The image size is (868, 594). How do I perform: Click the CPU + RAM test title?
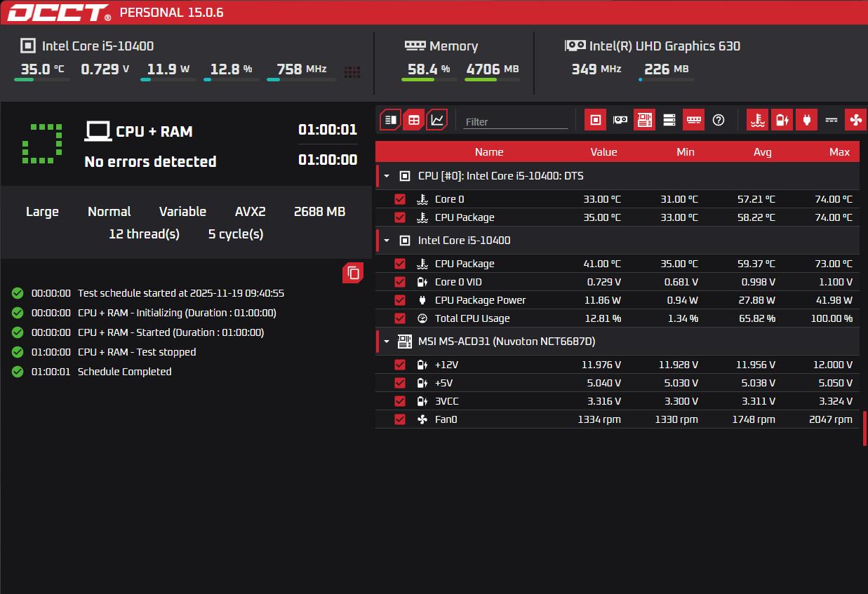coord(154,132)
